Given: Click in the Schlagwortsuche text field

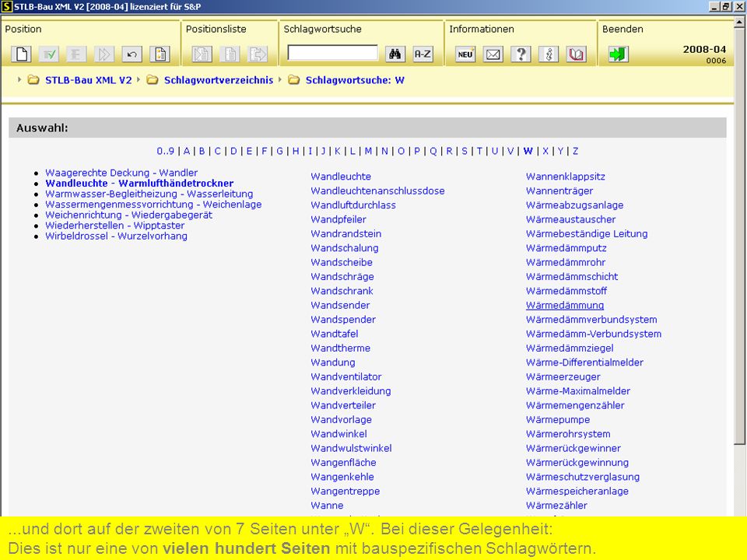Looking at the screenshot, I should tap(332, 53).
